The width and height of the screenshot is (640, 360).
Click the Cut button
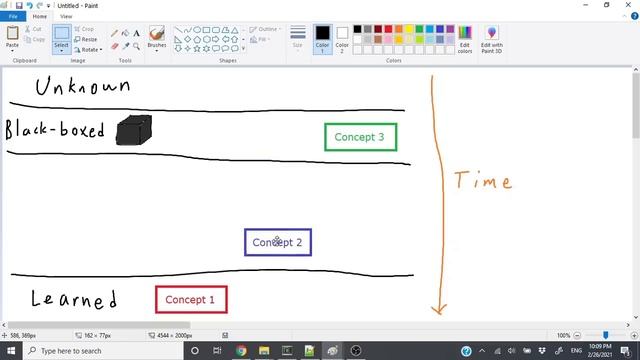(33, 29)
